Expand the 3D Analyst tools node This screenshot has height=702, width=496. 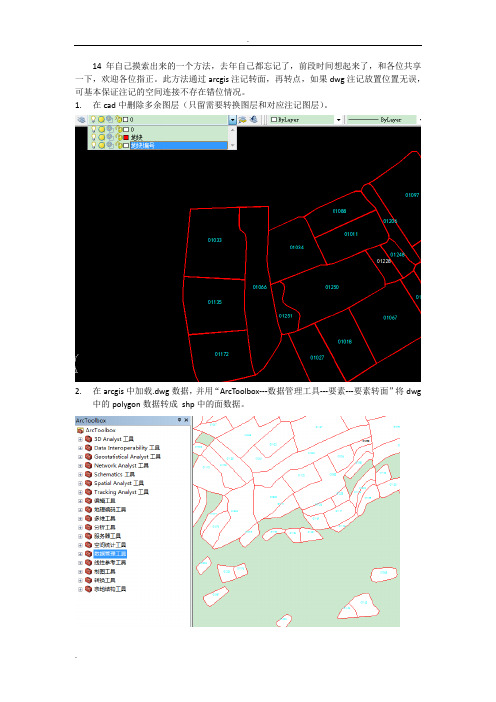[x=81, y=439]
